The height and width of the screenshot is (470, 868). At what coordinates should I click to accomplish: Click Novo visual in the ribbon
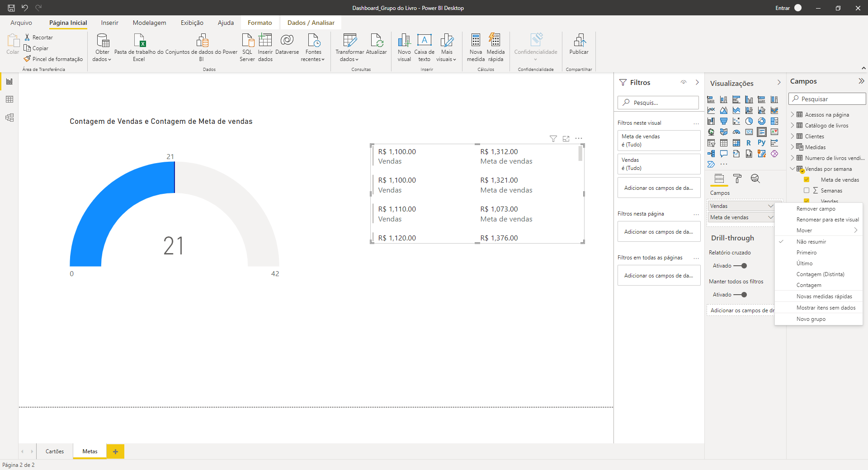[404, 47]
